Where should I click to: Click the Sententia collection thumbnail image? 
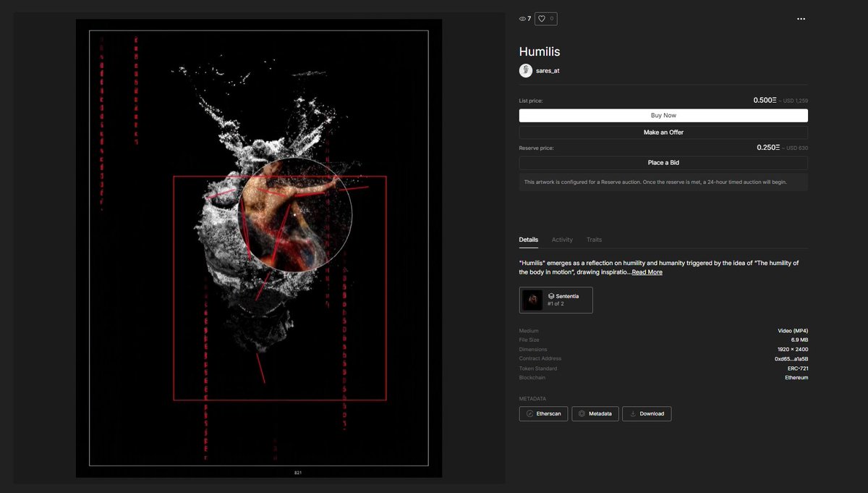point(532,300)
